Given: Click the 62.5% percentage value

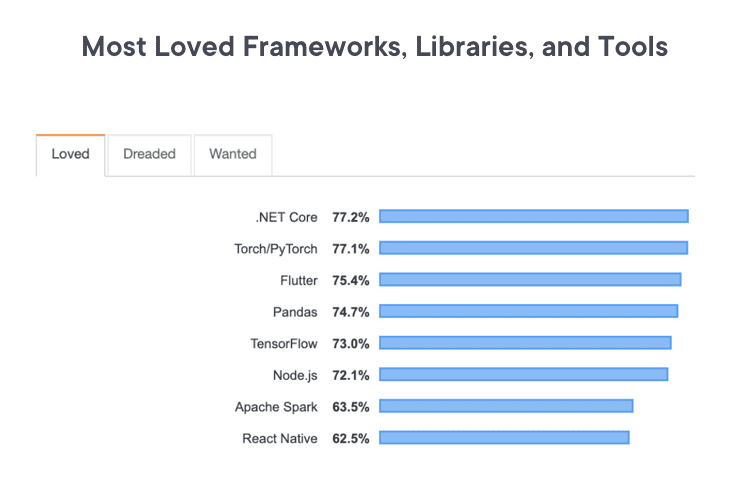Looking at the screenshot, I should (351, 439).
